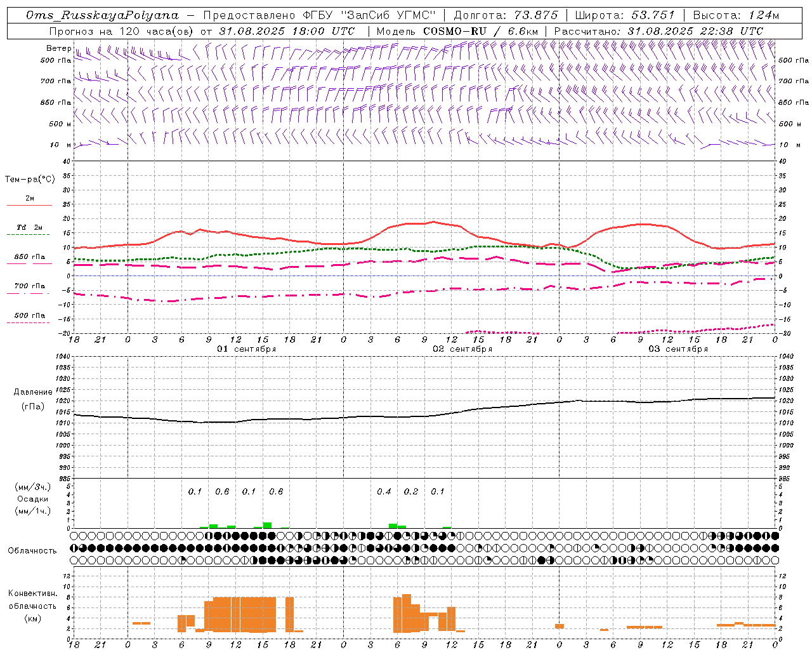Click the '0.4' precipitation amount
812x650 pixels.
(x=384, y=492)
